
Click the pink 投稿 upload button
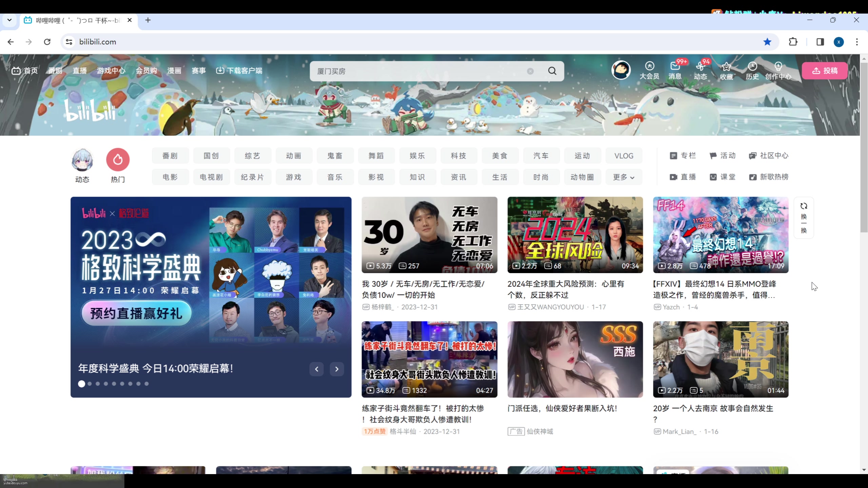[825, 70]
